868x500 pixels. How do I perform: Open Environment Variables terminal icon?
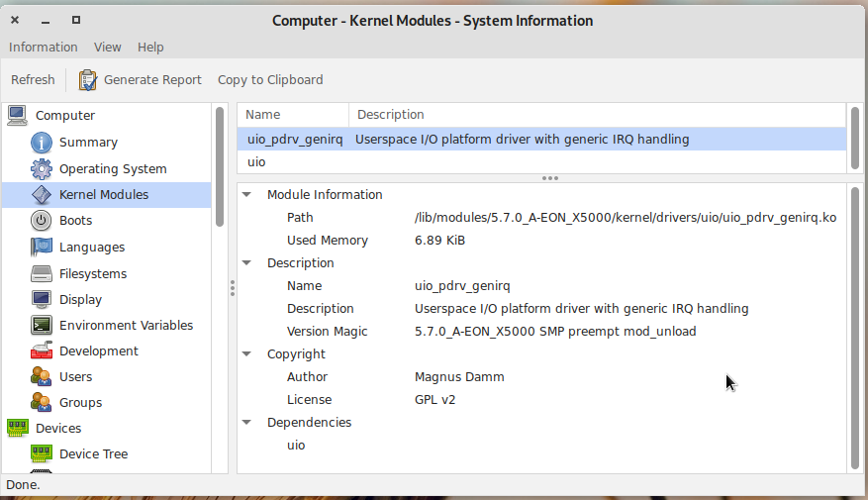(41, 326)
